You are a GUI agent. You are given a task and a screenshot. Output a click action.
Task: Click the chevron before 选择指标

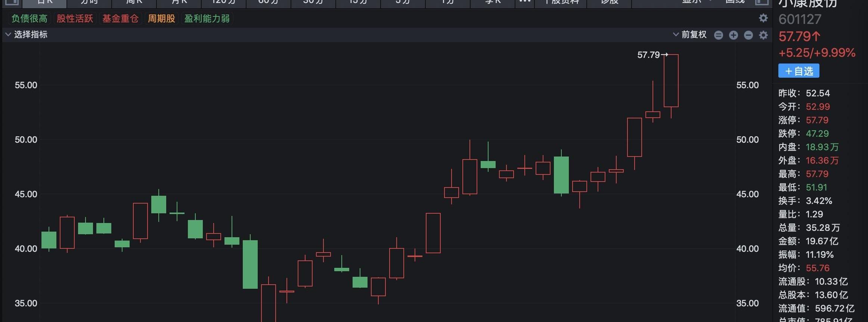(8, 35)
